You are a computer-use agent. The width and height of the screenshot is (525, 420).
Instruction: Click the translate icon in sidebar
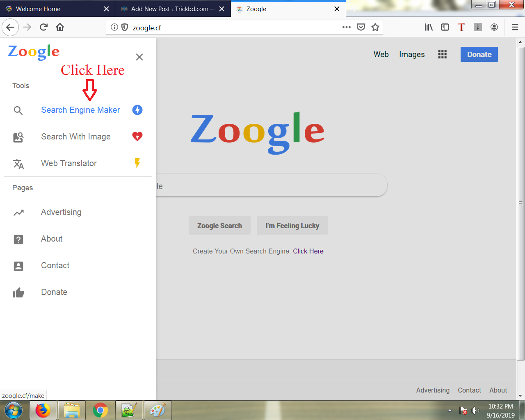pos(18,164)
